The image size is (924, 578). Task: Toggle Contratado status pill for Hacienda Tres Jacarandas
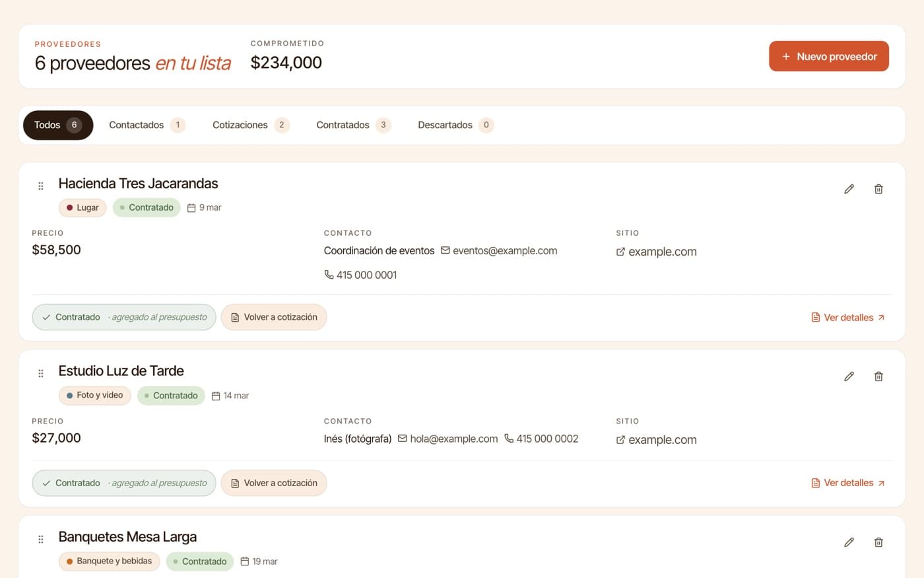[124, 317]
